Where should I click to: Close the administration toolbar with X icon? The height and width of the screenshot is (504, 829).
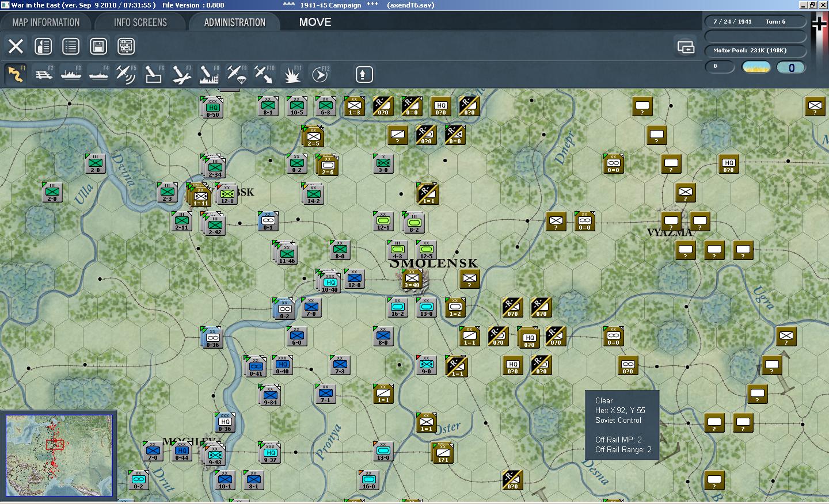point(16,46)
